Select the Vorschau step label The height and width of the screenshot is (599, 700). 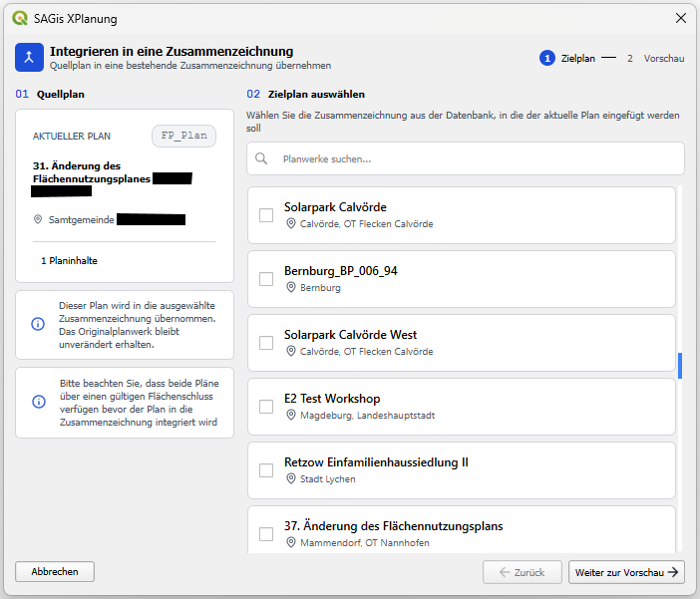pyautogui.click(x=664, y=59)
